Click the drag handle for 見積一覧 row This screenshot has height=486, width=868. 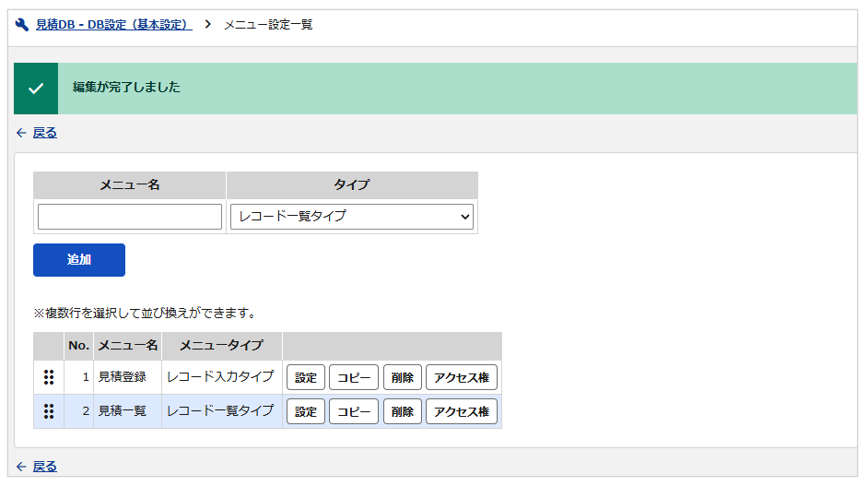[49, 411]
